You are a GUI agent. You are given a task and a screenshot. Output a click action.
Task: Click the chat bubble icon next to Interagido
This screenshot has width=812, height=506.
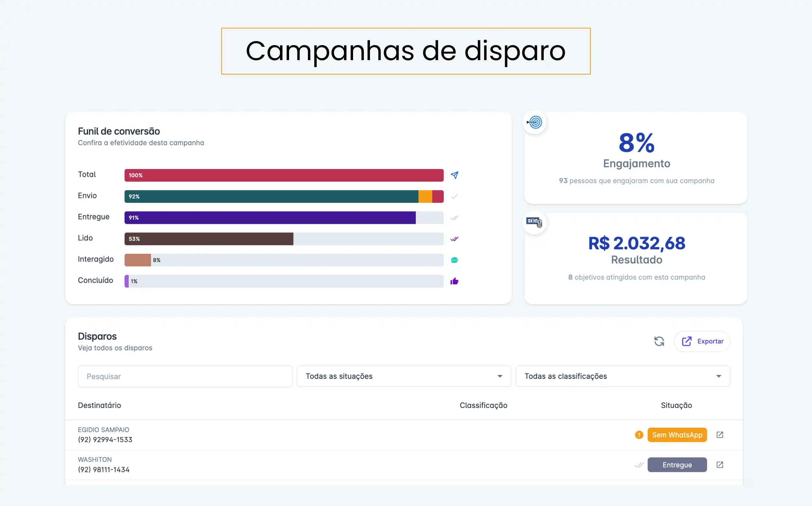pos(454,260)
